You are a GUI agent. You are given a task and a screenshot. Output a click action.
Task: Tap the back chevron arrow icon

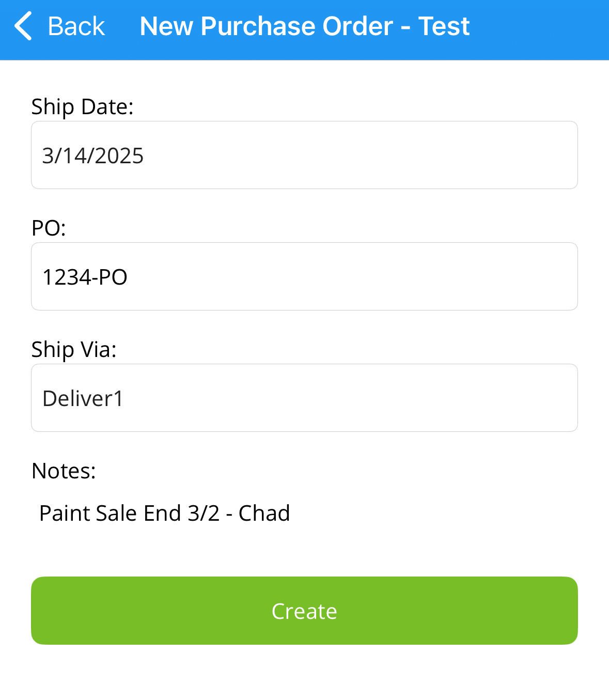[x=23, y=26]
